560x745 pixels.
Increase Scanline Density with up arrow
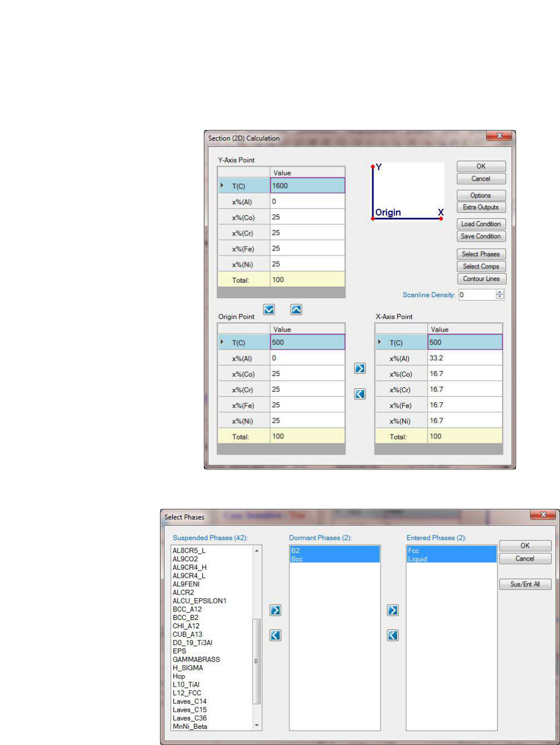pos(500,292)
